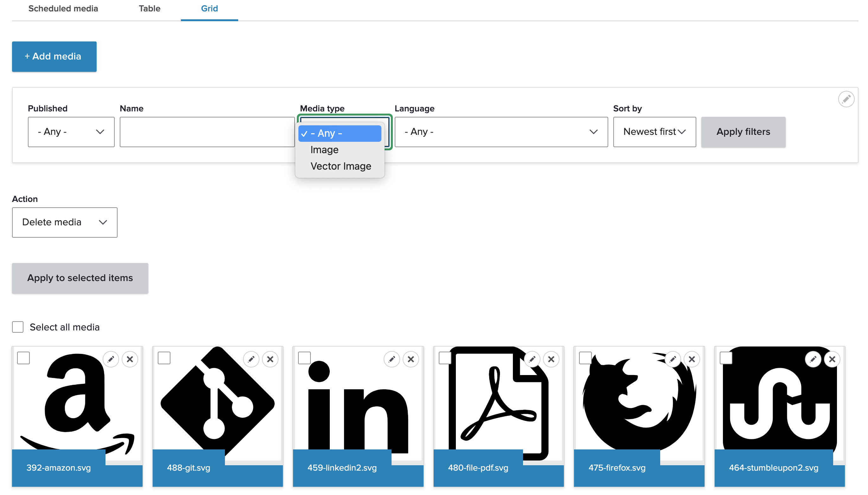Click the Apply filters button
The width and height of the screenshot is (868, 495).
743,132
